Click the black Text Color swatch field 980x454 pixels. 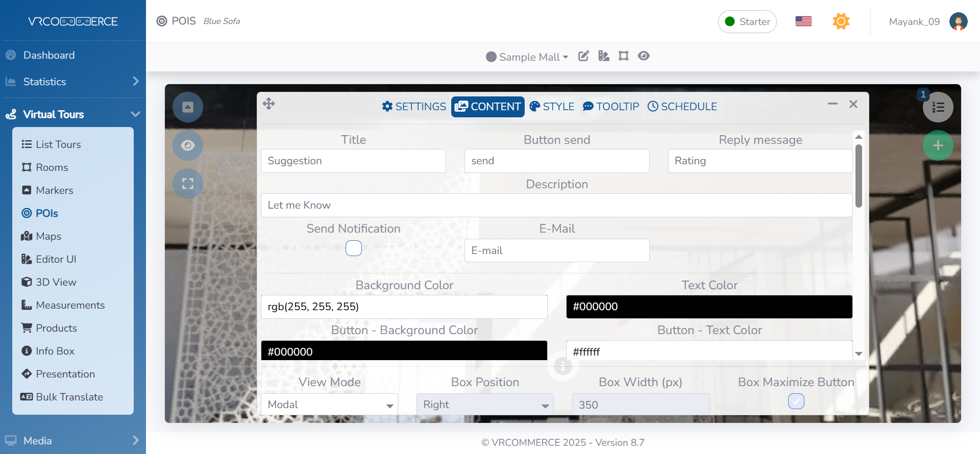[709, 307]
